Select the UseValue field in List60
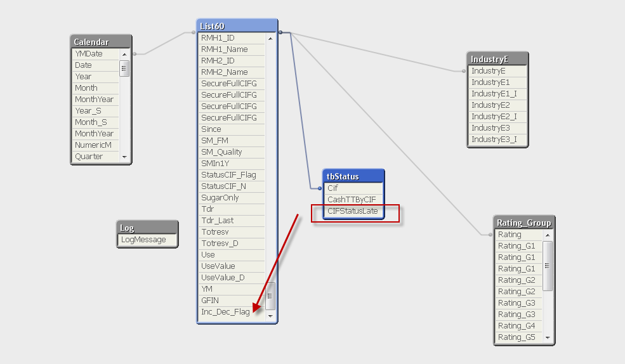The image size is (625, 364). 232,266
